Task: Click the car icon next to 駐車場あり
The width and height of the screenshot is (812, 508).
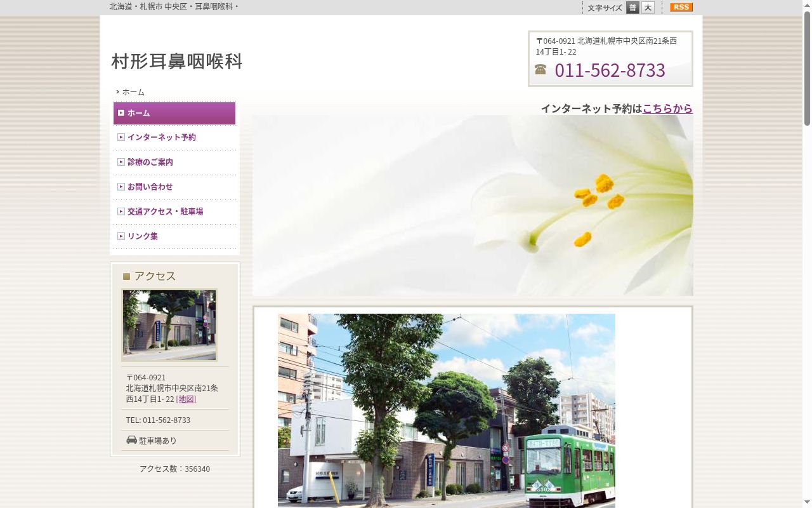Action: coord(131,439)
